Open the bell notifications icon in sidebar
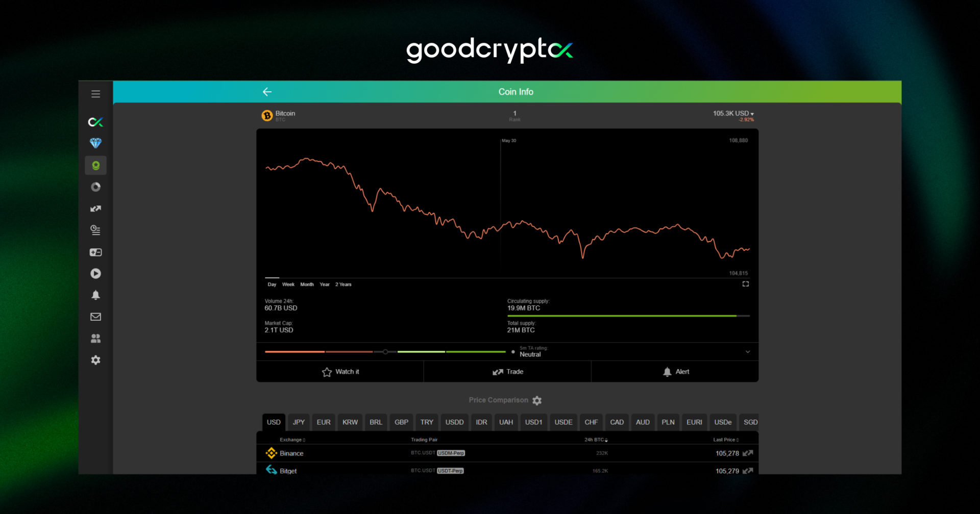Image resolution: width=980 pixels, height=514 pixels. (95, 295)
